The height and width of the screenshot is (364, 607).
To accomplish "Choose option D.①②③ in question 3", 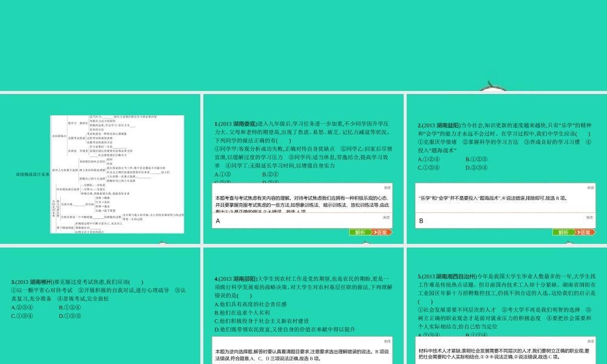I will [x=70, y=315].
